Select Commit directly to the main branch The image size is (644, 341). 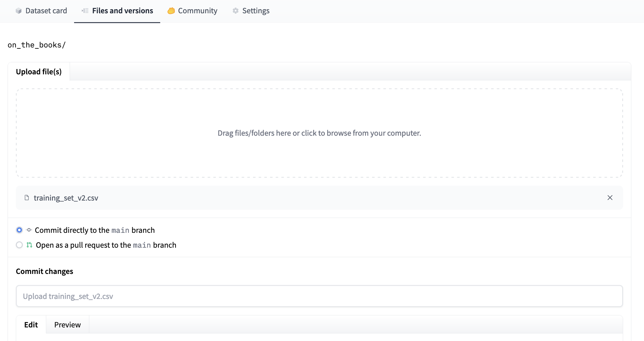[19, 230]
